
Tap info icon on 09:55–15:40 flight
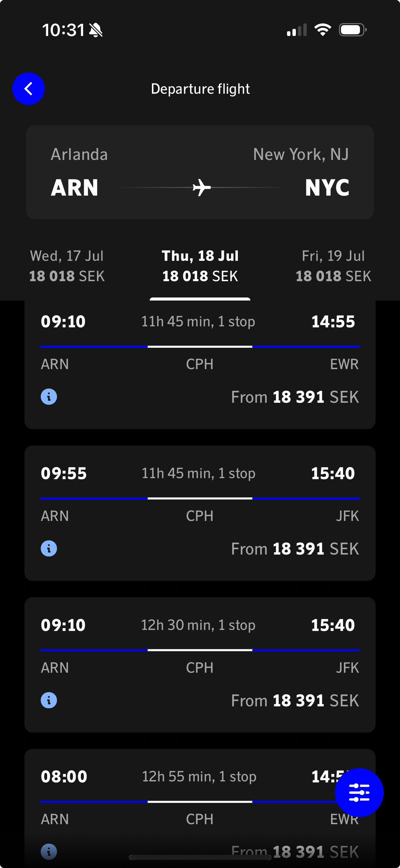click(49, 548)
